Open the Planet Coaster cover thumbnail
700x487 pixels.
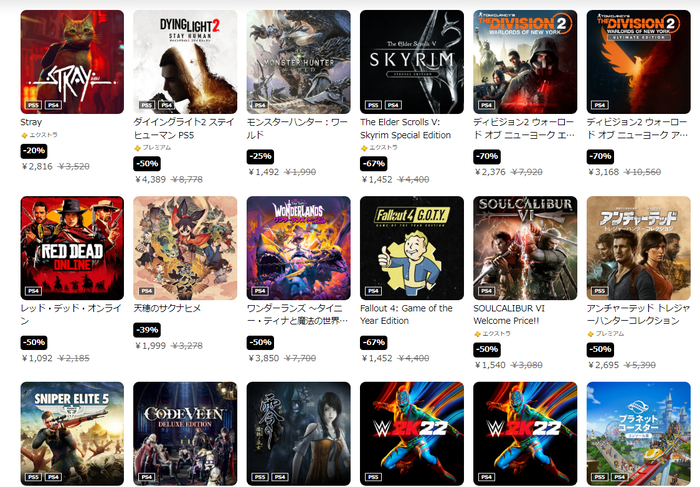coord(639,433)
